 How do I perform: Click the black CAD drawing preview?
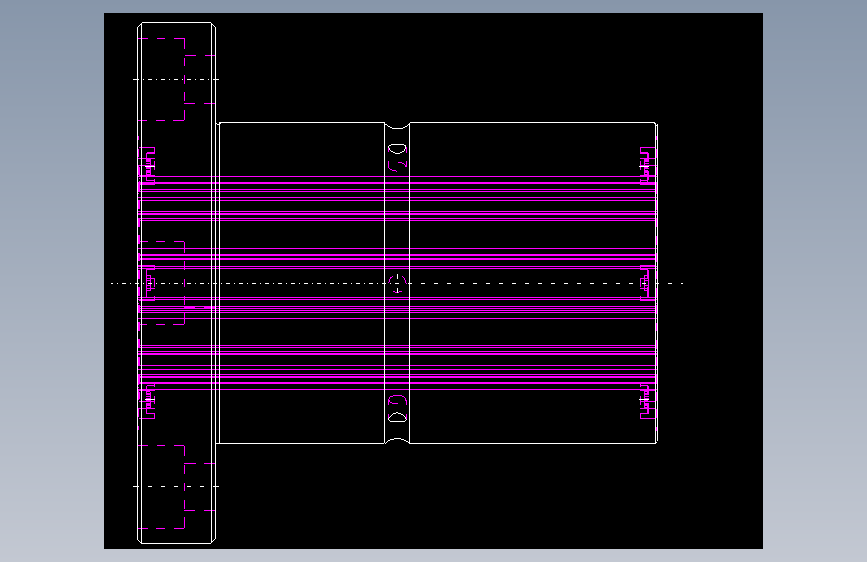pos(433,281)
